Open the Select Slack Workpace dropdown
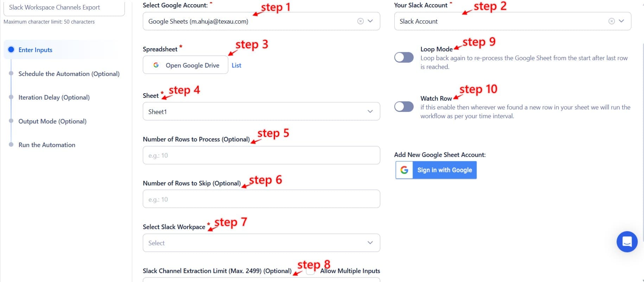The width and height of the screenshot is (644, 282). [x=370, y=243]
